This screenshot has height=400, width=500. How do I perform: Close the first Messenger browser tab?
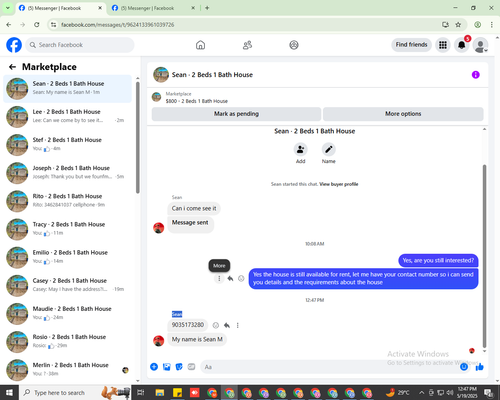[x=100, y=8]
